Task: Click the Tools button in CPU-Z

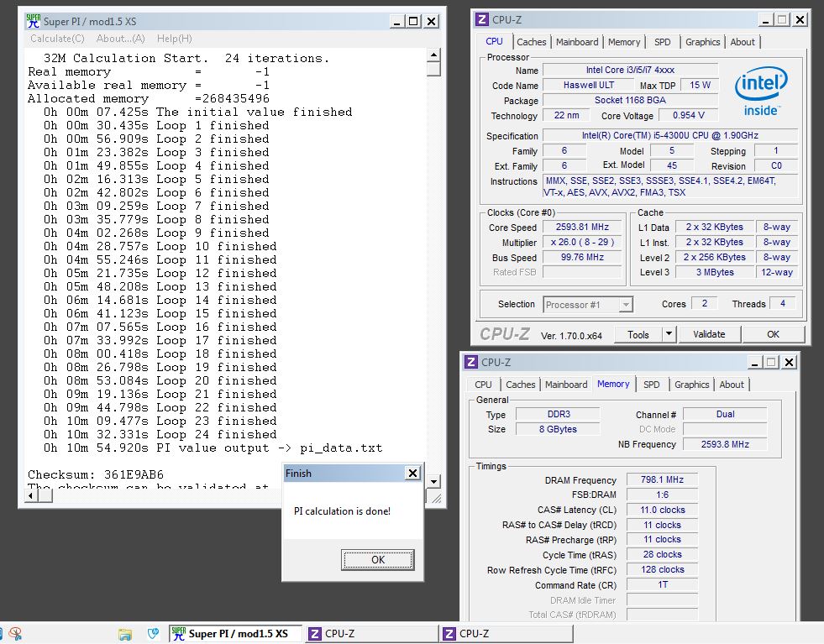Action: coord(638,335)
